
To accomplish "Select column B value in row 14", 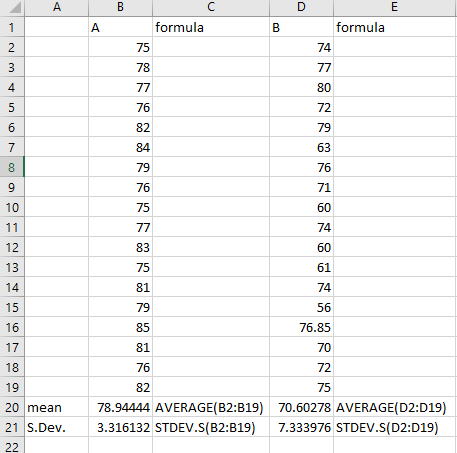I will [x=120, y=287].
